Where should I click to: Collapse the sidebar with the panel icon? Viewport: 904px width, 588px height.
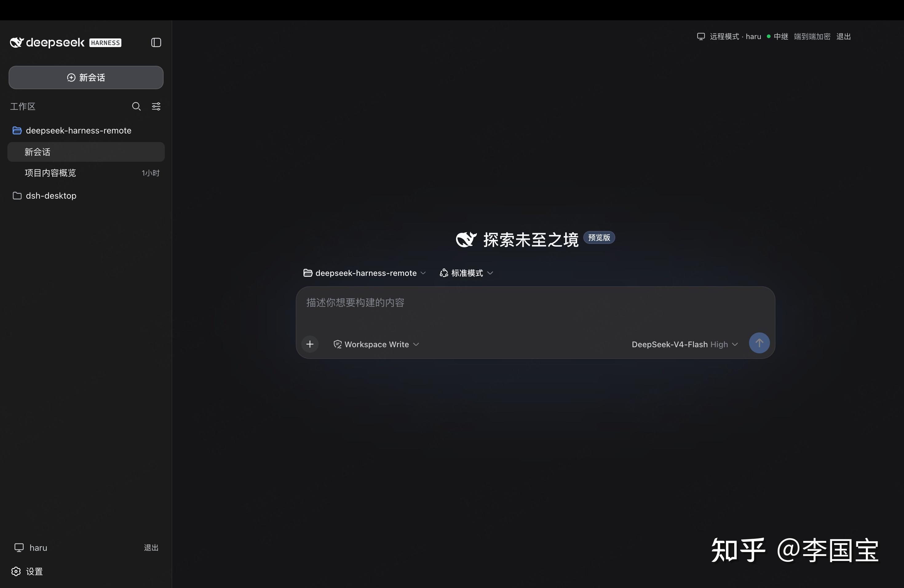(x=156, y=42)
